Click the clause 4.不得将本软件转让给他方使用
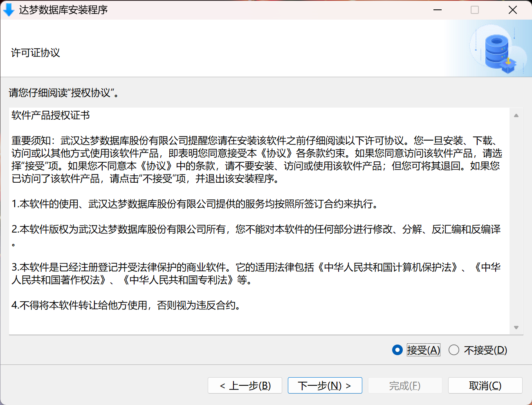 (127, 305)
